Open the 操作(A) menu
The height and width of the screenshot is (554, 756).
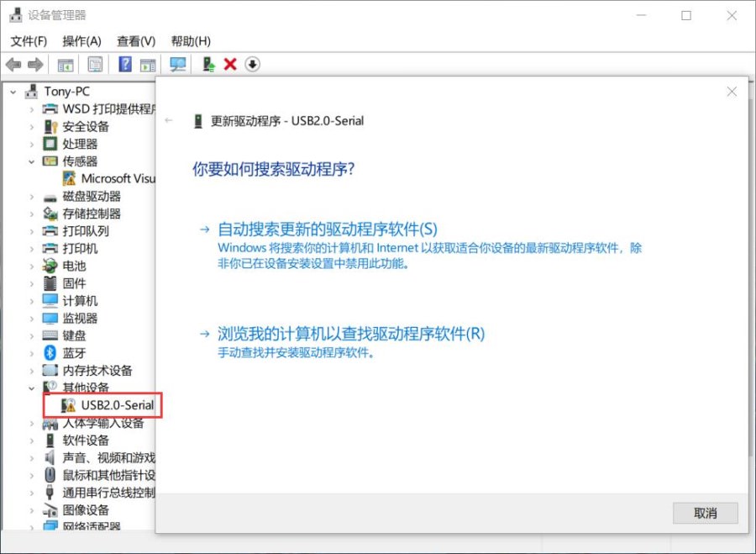tap(82, 41)
